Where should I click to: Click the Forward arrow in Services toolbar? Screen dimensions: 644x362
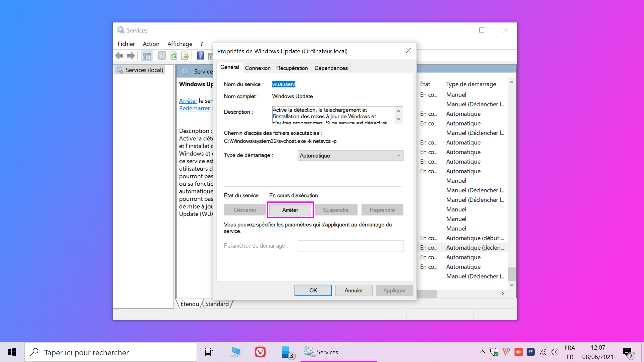[x=131, y=56]
